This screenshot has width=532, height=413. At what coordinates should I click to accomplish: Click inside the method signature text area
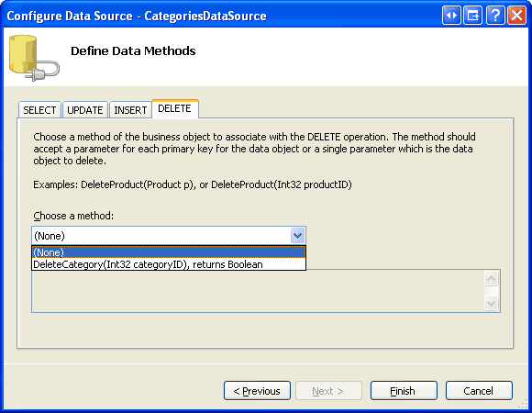click(258, 292)
